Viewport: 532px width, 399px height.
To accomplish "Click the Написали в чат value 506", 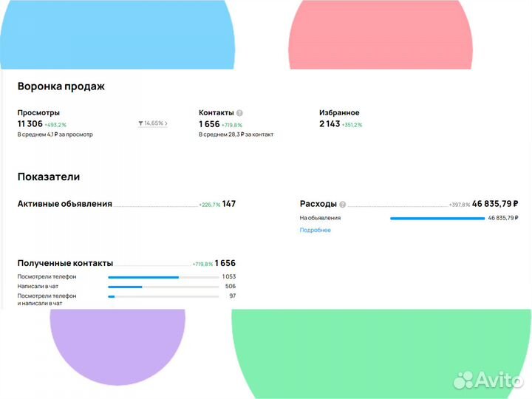I will click(231, 286).
